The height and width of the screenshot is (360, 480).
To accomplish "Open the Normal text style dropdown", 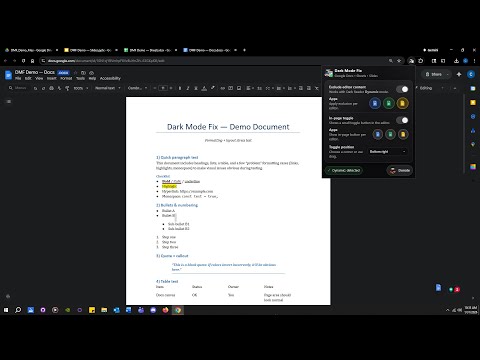I will [x=107, y=88].
